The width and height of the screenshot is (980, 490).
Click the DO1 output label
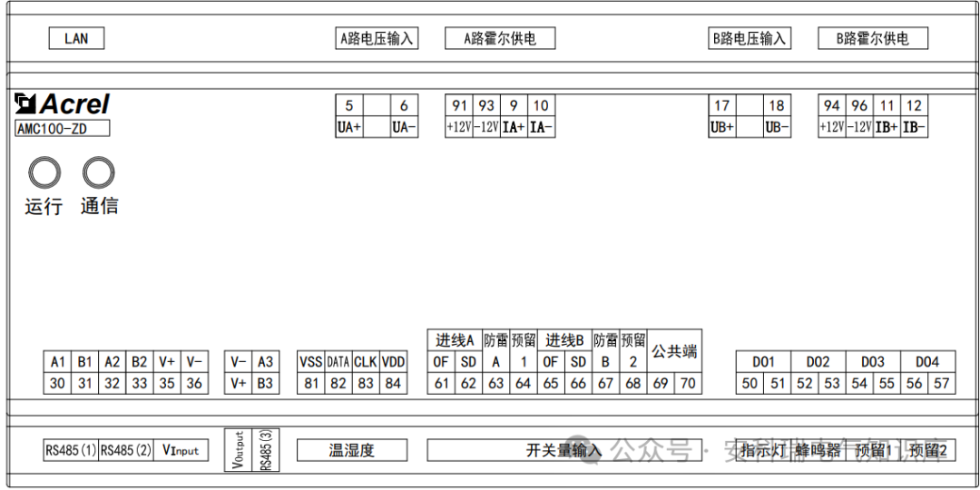[x=763, y=361]
